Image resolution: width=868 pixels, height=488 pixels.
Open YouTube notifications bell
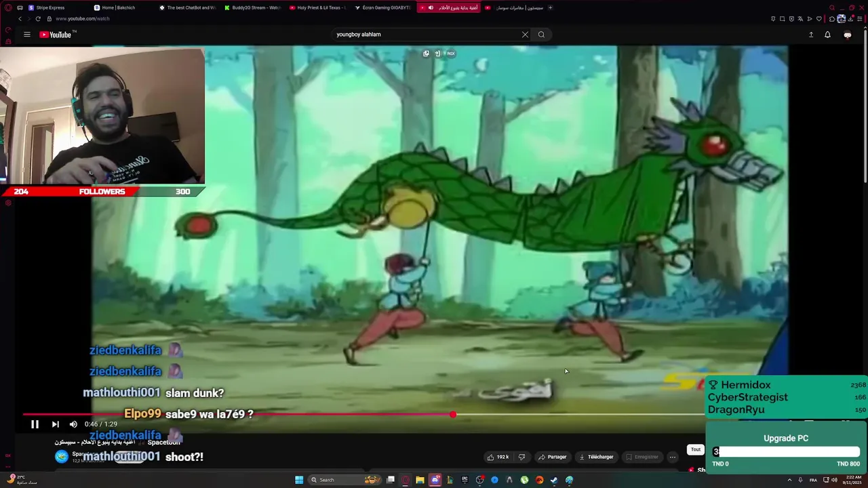[x=827, y=35]
